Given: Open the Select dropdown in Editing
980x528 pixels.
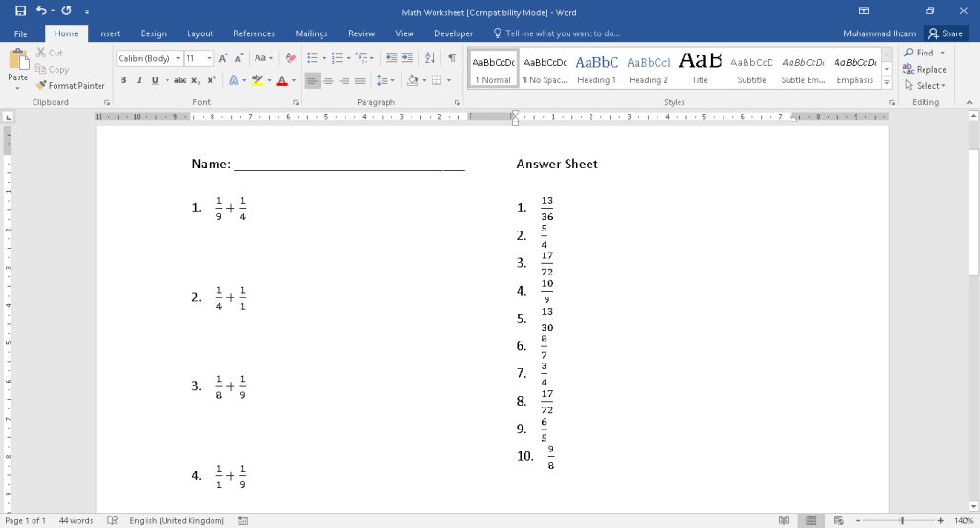Looking at the screenshot, I should coord(925,85).
